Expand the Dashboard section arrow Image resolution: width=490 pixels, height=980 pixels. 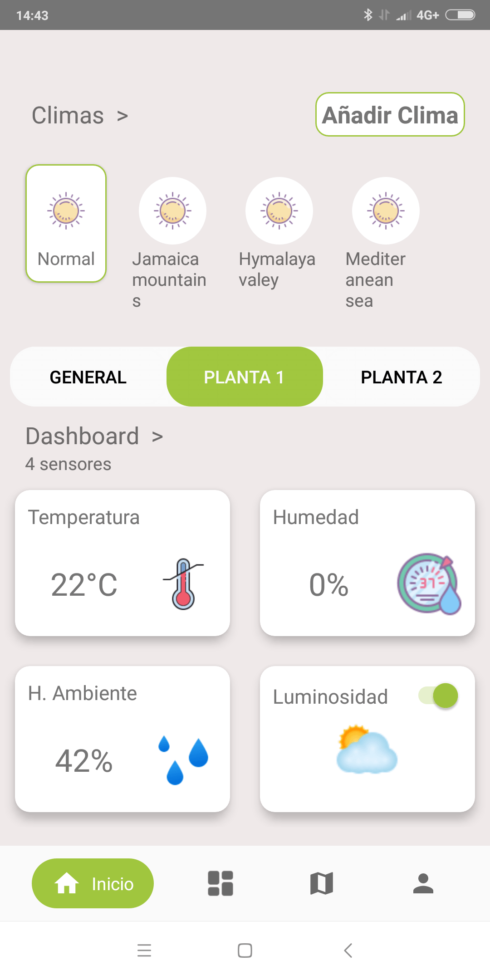tap(157, 437)
